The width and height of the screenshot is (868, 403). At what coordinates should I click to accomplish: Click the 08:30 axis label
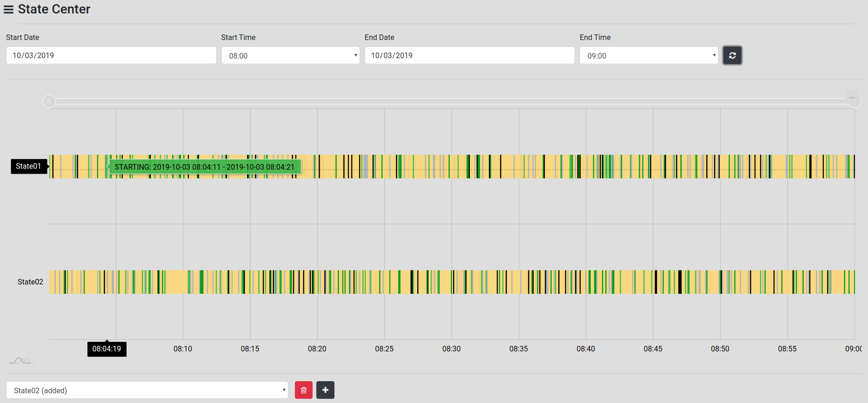point(451,349)
